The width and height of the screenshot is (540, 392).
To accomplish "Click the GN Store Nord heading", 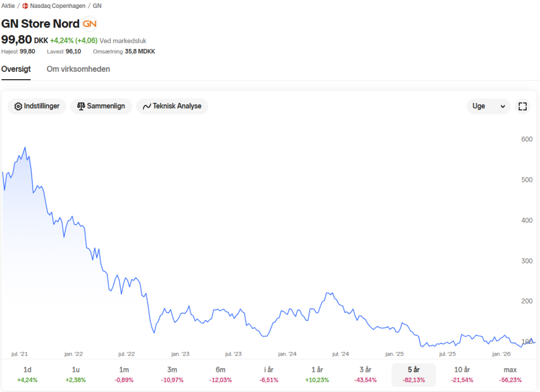I will point(40,24).
